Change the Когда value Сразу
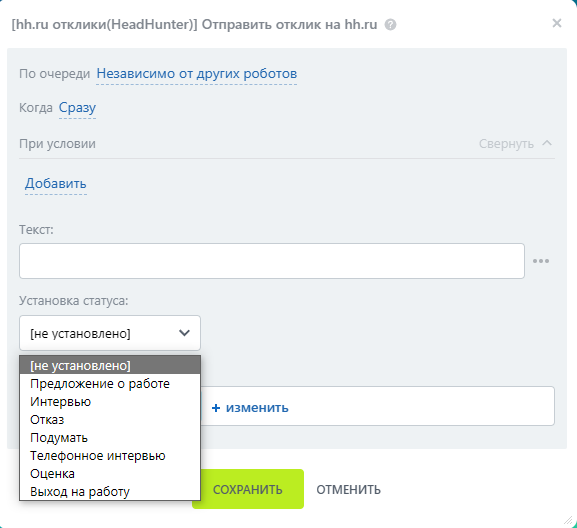Viewport: 577px width, 528px height. tap(77, 107)
